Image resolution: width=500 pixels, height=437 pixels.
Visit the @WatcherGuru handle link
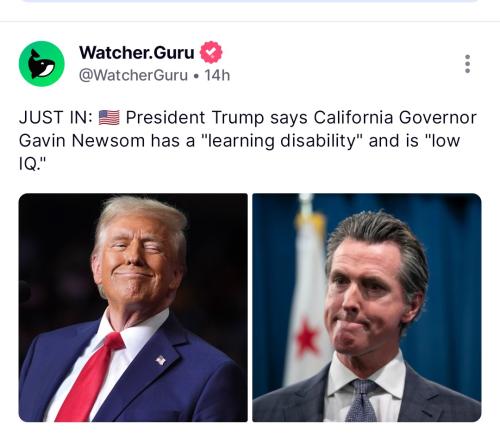133,75
